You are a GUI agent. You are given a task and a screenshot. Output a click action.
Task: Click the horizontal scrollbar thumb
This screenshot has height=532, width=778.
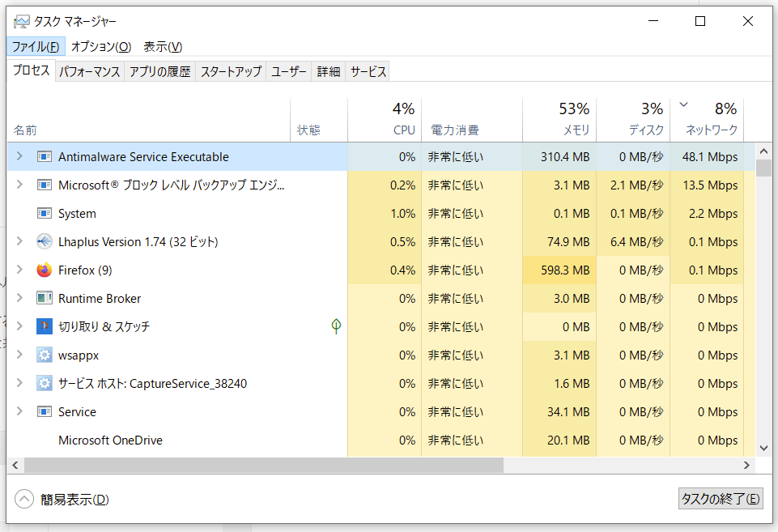264,465
